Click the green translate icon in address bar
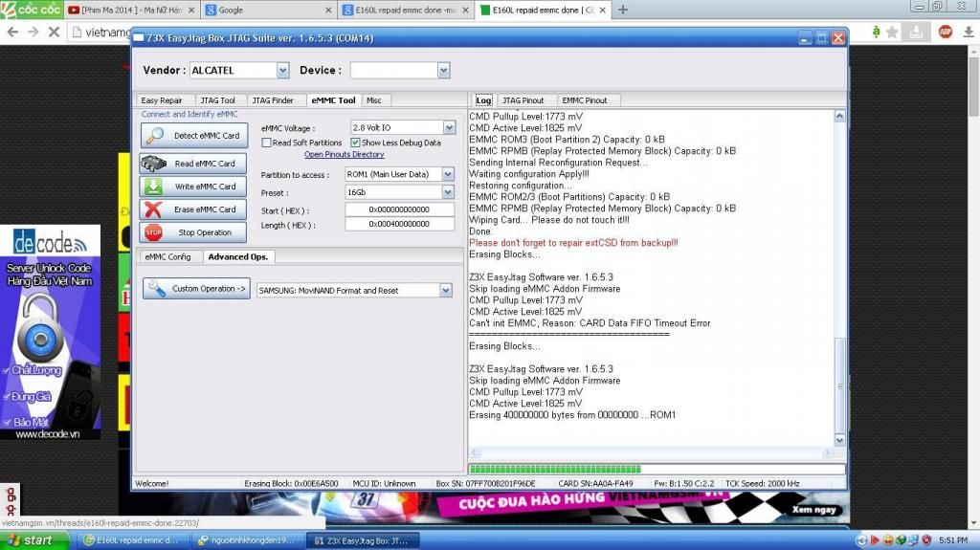Image resolution: width=980 pixels, height=550 pixels. pos(876,32)
